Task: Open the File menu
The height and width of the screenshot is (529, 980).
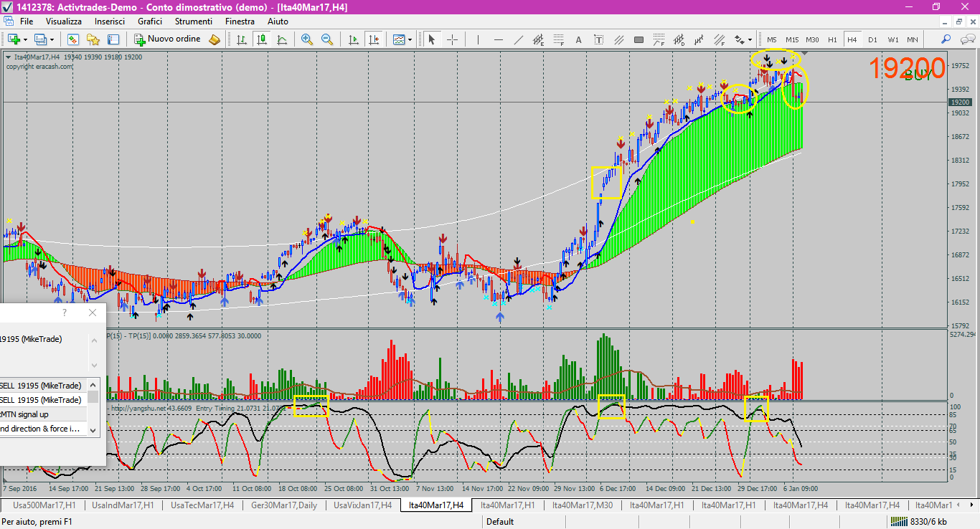Action: pos(27,22)
